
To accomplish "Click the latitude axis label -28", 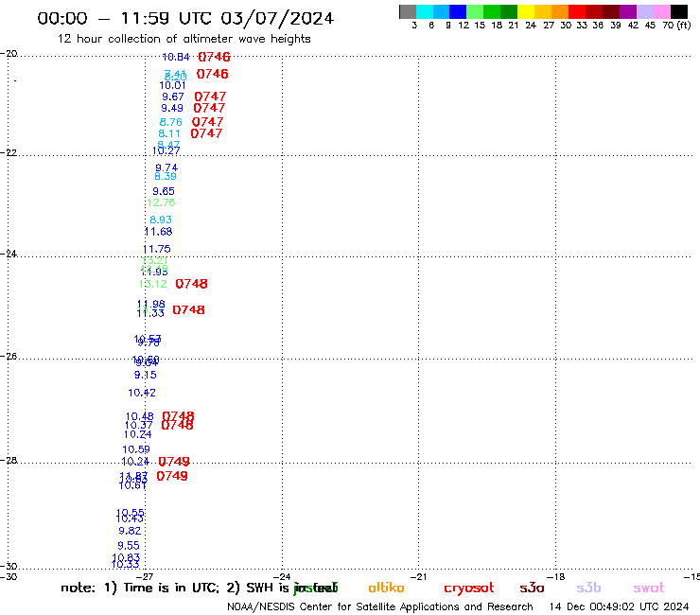I will coord(9,460).
